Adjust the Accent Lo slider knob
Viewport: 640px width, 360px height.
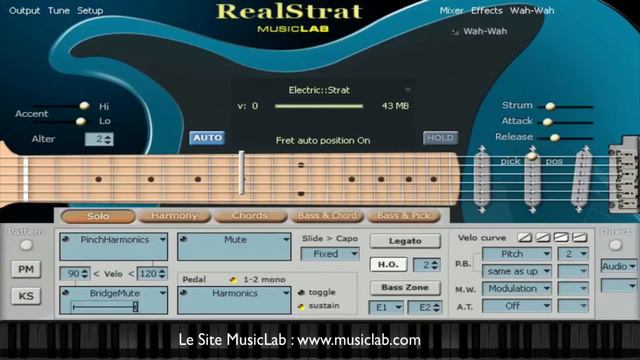(81, 121)
